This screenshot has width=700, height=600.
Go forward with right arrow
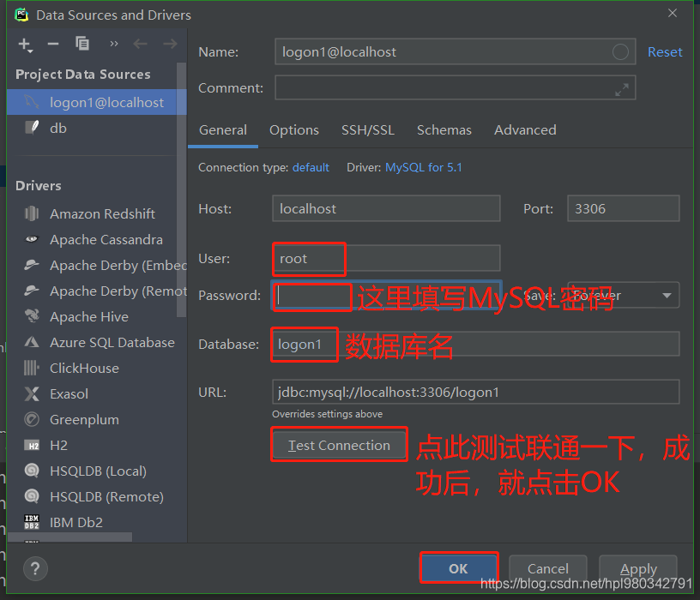(x=170, y=44)
